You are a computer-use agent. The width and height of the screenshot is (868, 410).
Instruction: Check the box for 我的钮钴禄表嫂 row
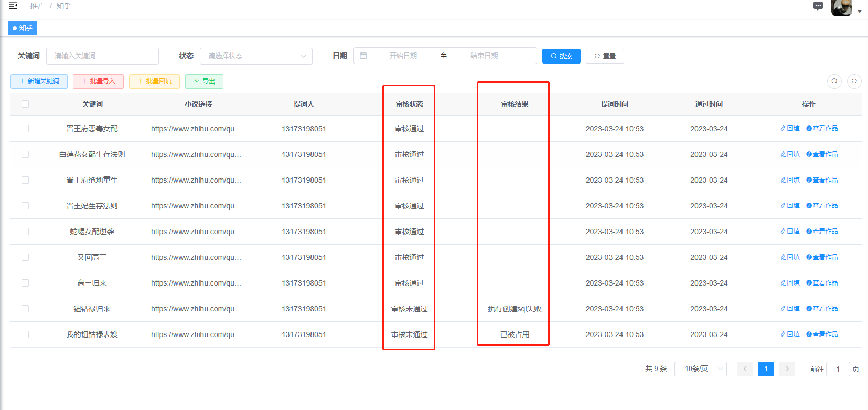click(25, 334)
